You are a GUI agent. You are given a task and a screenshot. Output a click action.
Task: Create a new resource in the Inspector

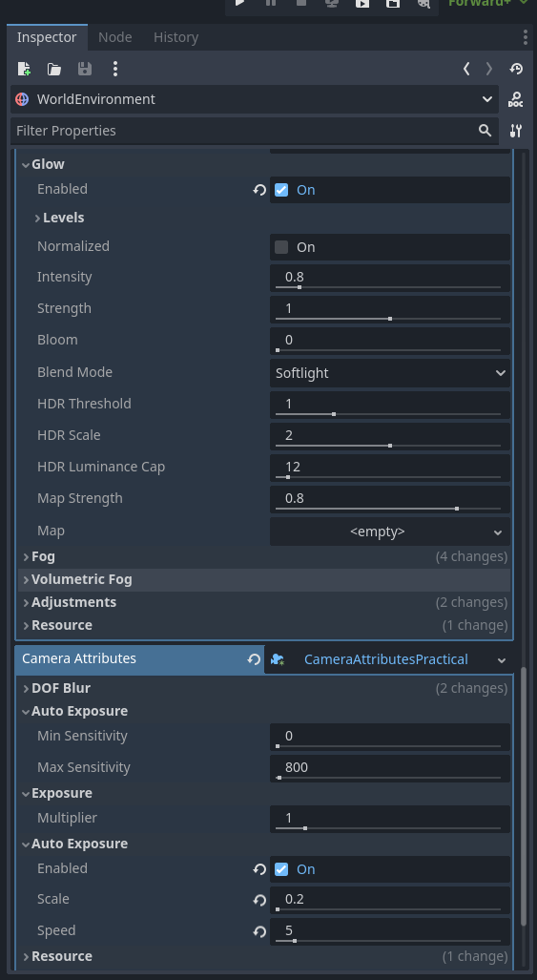[x=24, y=69]
